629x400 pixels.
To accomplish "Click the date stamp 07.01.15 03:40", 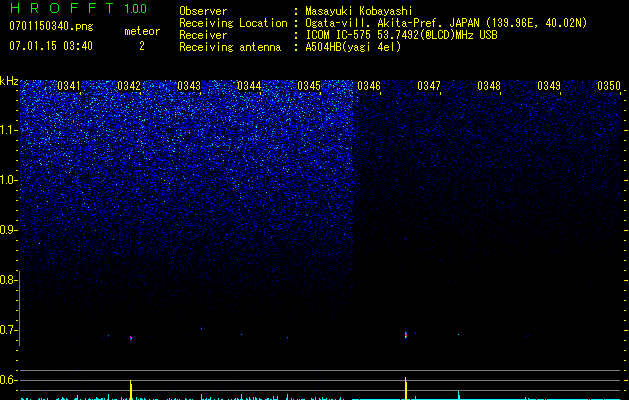I will click(51, 46).
